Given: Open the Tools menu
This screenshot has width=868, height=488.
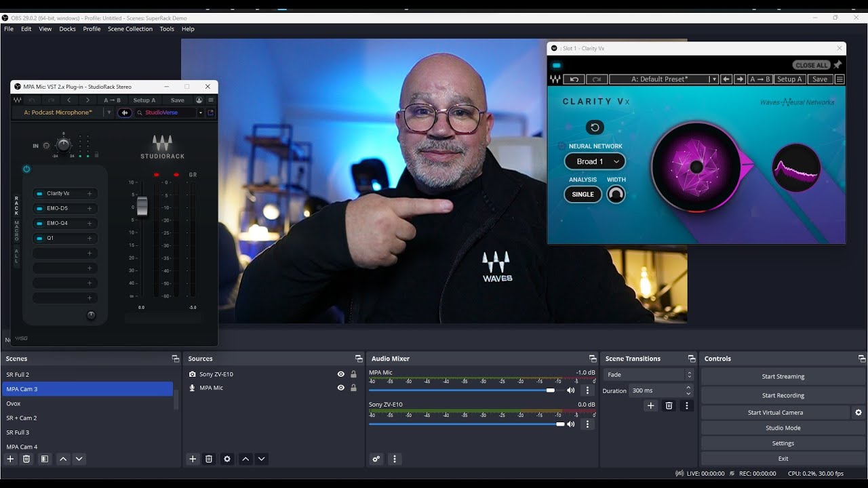Looking at the screenshot, I should 167,29.
